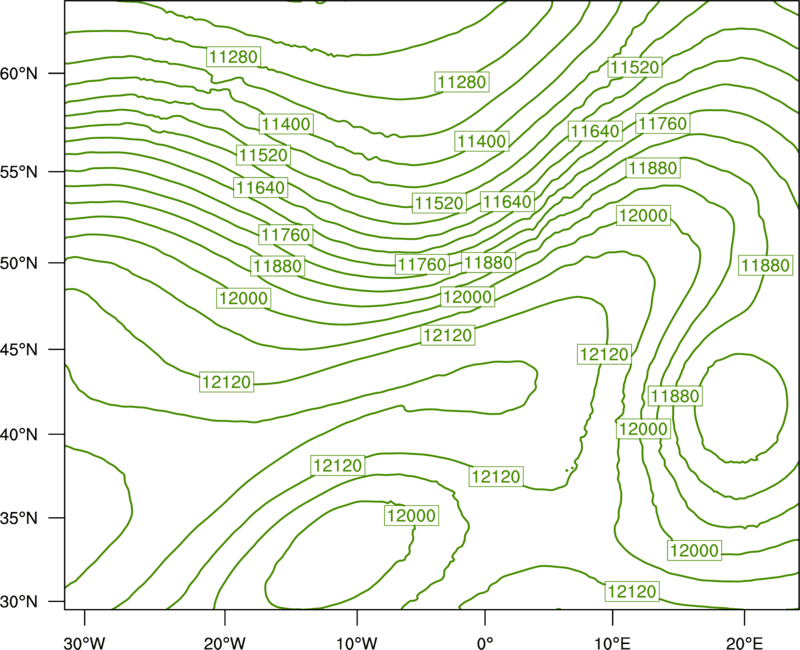Image resolution: width=800 pixels, height=650 pixels.
Task: Click the westernmost 12000 contour label
Action: coord(244,298)
